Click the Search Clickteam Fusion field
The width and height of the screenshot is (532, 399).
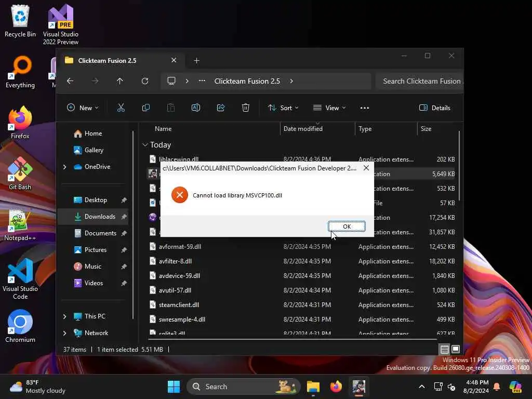coord(419,81)
